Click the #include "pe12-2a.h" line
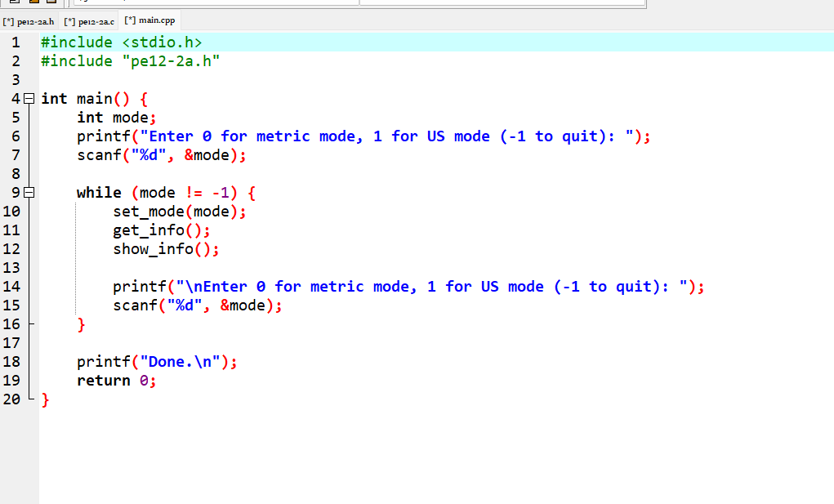The image size is (834, 504). [131, 61]
